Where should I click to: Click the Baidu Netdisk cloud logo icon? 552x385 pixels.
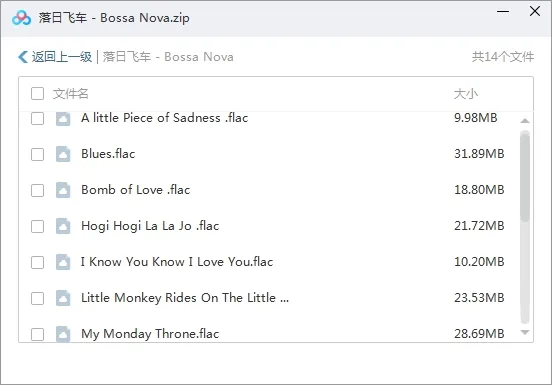tap(21, 18)
